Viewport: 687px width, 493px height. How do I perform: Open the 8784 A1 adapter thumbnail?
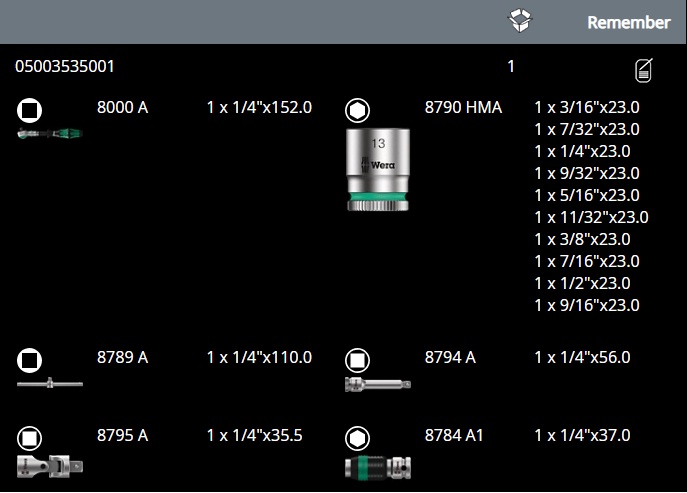click(377, 467)
